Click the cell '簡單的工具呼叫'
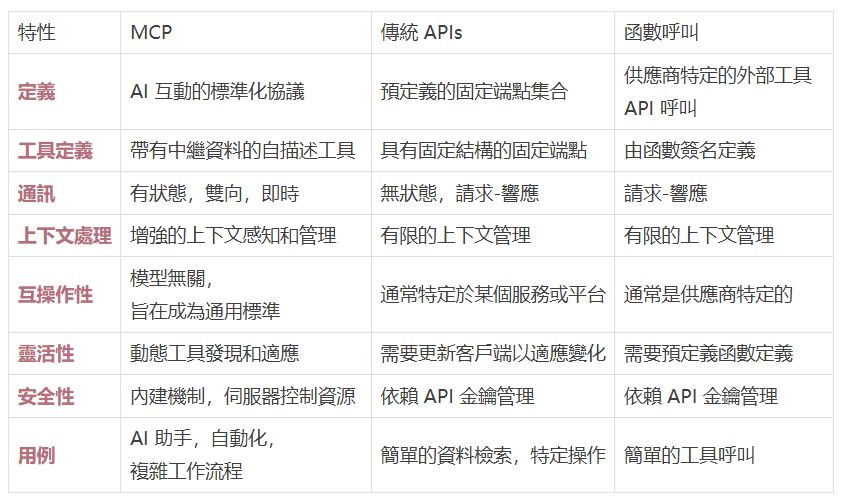 689,456
